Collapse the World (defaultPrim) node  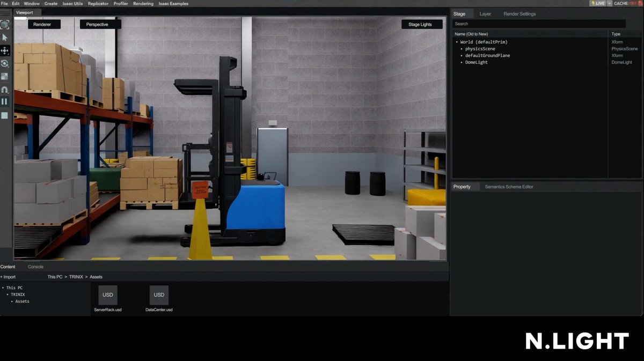point(457,42)
